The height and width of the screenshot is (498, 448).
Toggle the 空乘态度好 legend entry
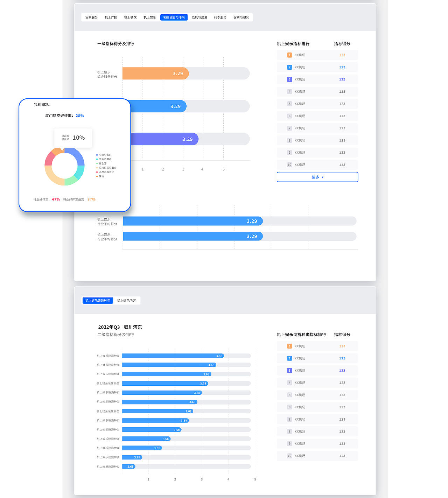coord(104,159)
